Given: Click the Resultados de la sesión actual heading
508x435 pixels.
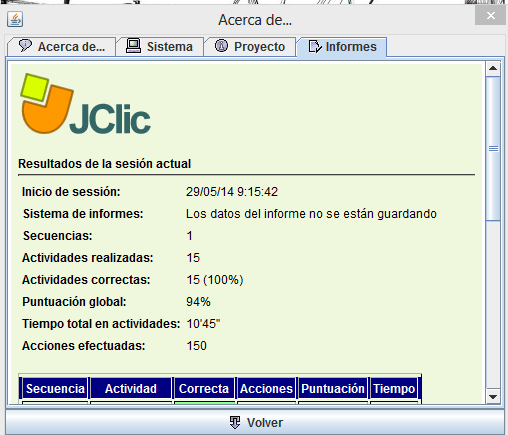Looking at the screenshot, I should pos(104,164).
